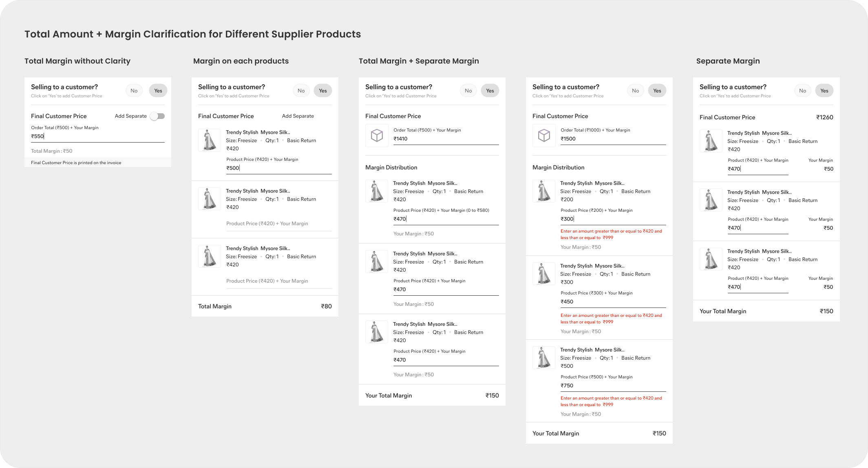Viewport: 868px width, 468px height.
Task: Click the ₹450 product price field
Action: [613, 302]
